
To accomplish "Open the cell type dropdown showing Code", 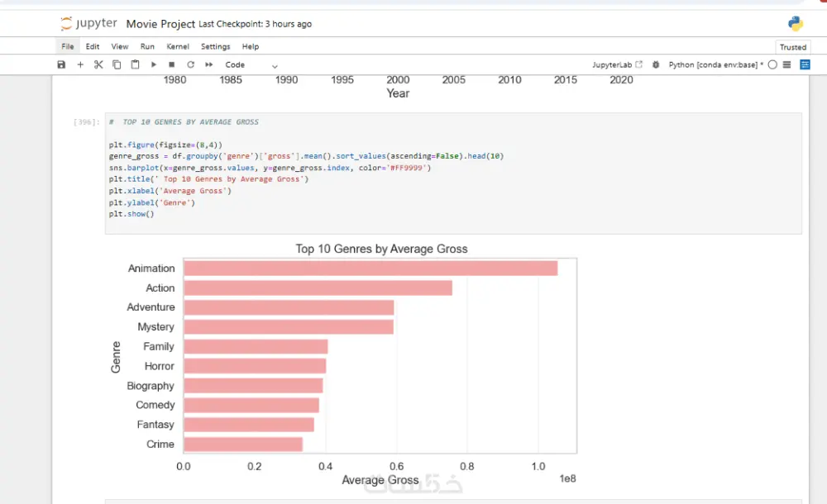I will [251, 64].
